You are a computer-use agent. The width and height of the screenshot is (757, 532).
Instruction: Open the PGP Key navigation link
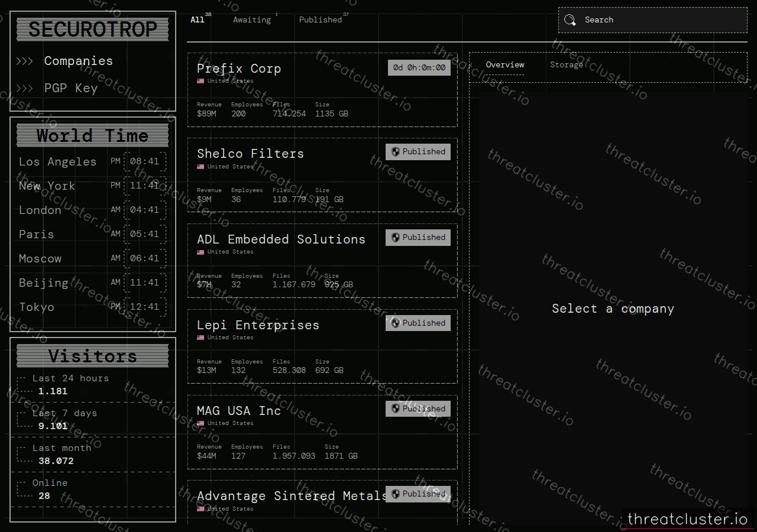(71, 89)
